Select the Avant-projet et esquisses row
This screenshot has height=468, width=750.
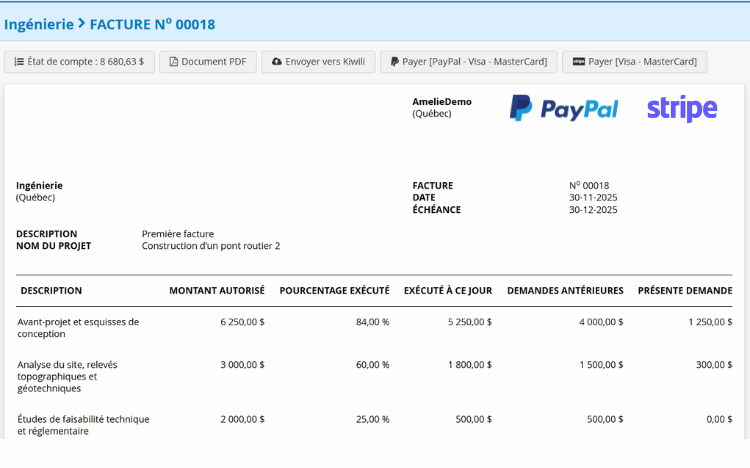point(78,328)
